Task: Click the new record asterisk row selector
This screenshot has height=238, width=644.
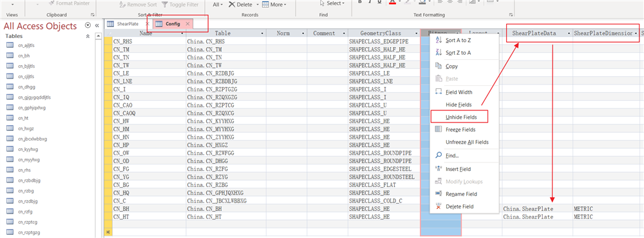Action: pos(108,232)
